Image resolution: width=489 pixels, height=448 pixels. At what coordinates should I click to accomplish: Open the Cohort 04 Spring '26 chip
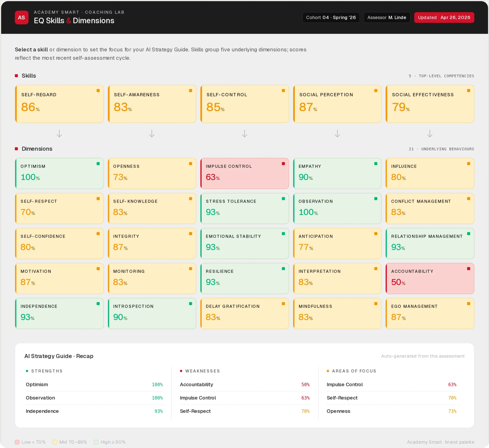pyautogui.click(x=331, y=17)
